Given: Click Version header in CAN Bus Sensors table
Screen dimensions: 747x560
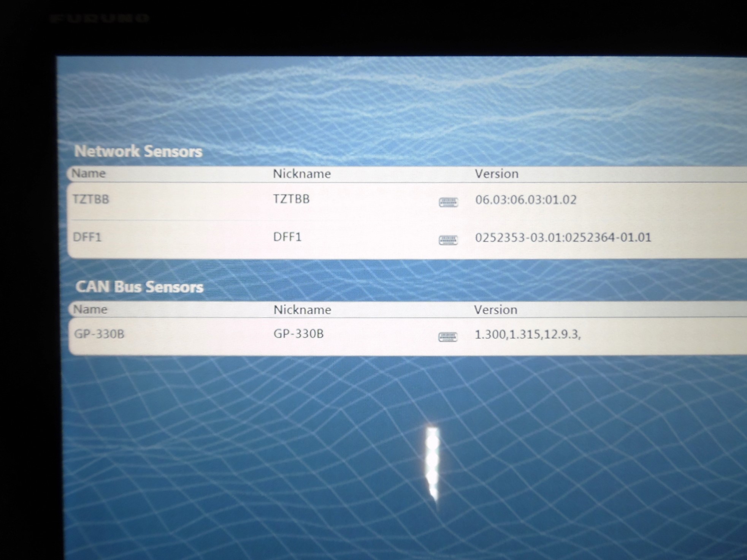Looking at the screenshot, I should (495, 310).
